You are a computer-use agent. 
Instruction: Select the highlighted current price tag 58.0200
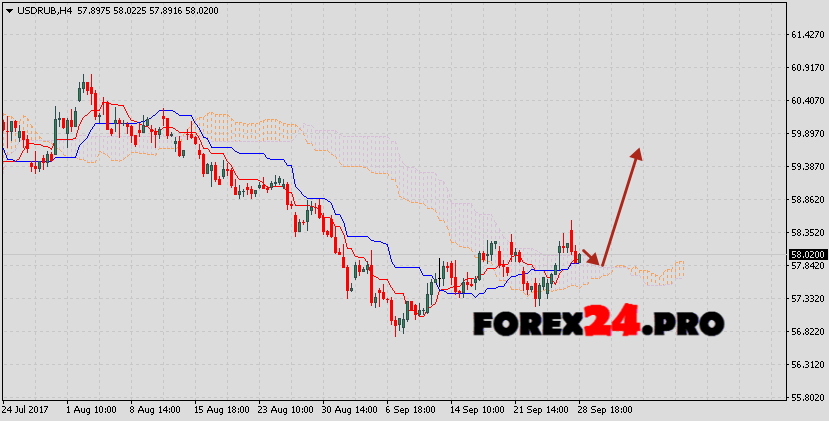pyautogui.click(x=805, y=255)
